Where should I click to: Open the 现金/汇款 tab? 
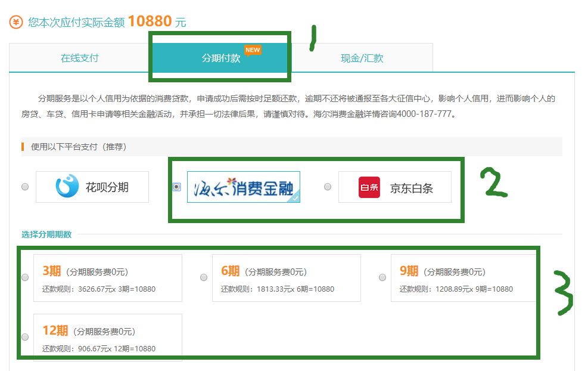click(x=362, y=58)
